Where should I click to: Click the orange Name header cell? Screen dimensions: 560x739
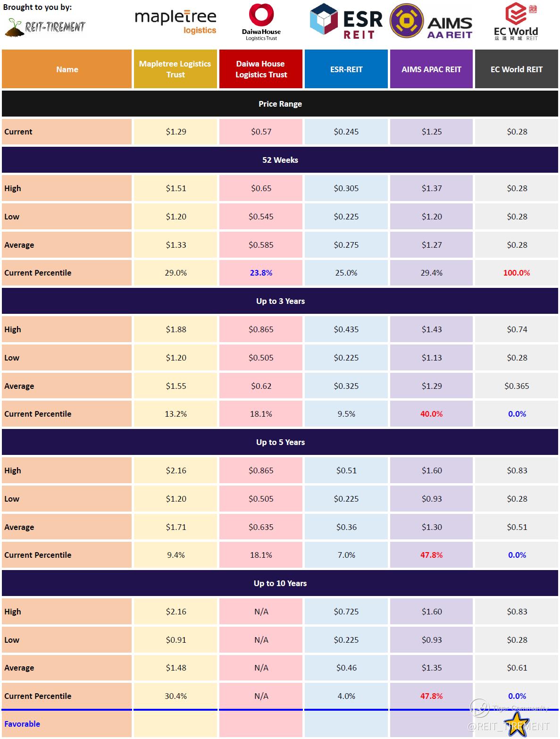(67, 69)
